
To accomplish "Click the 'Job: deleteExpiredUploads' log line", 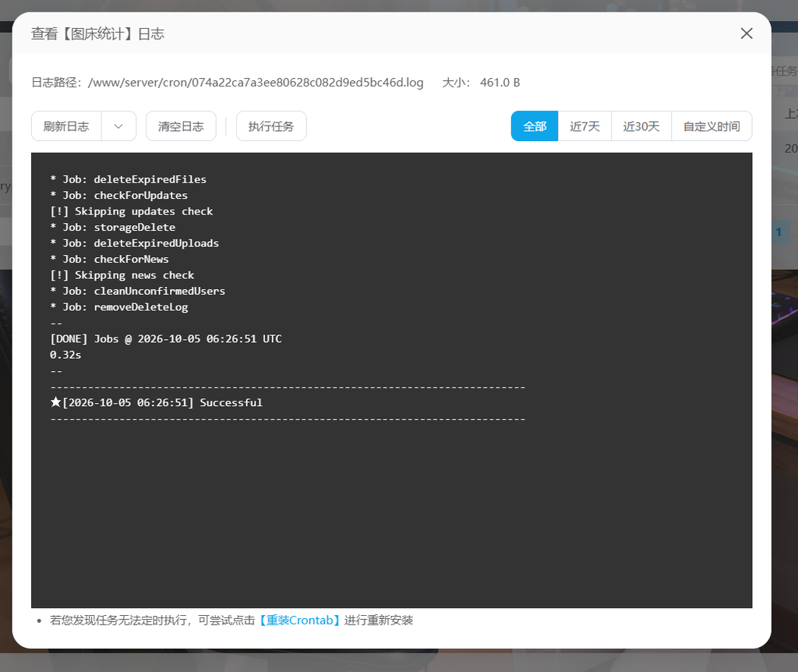I will point(134,243).
